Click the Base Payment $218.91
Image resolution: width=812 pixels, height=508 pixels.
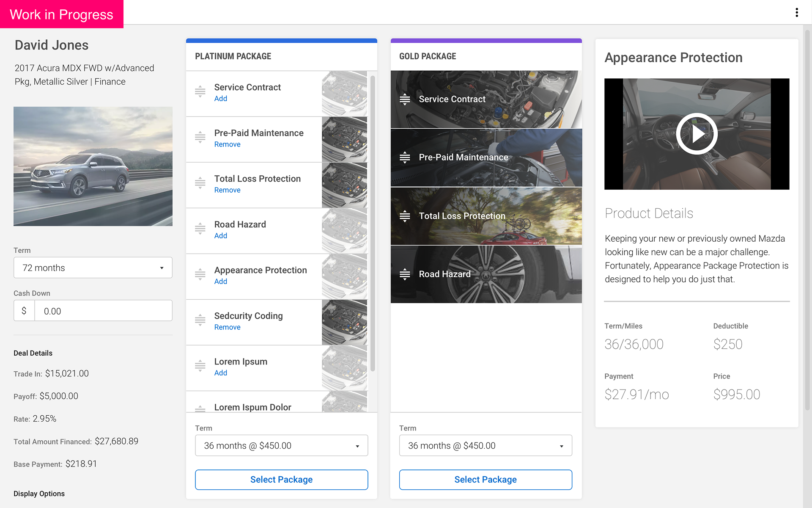(81, 464)
